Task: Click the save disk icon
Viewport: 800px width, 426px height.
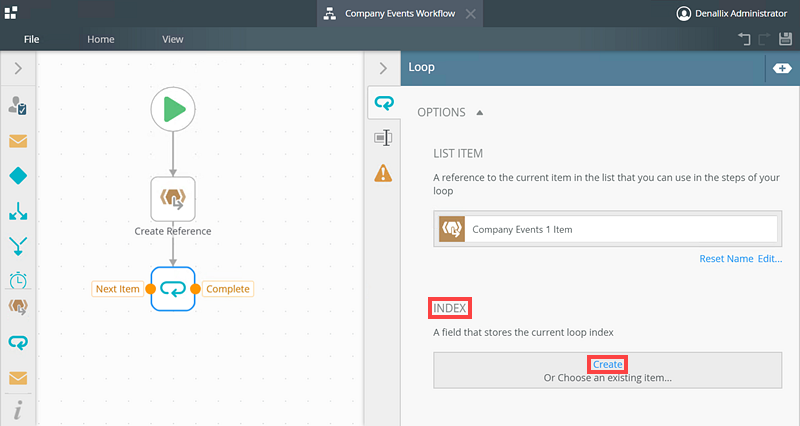Action: [785, 39]
